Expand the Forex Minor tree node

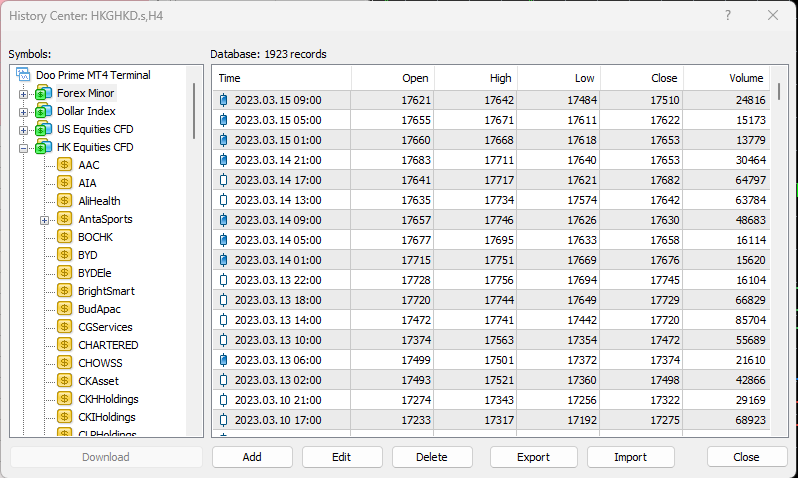24,94
